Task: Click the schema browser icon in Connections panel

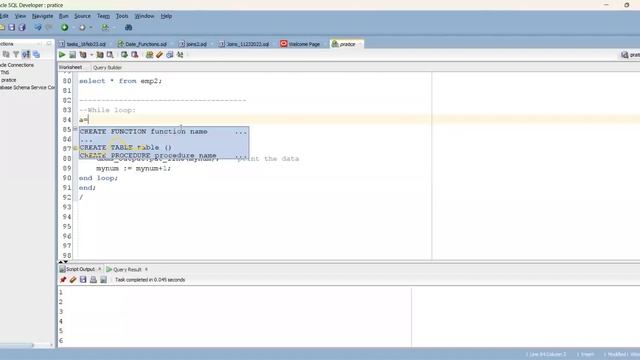Action: click(x=26, y=54)
